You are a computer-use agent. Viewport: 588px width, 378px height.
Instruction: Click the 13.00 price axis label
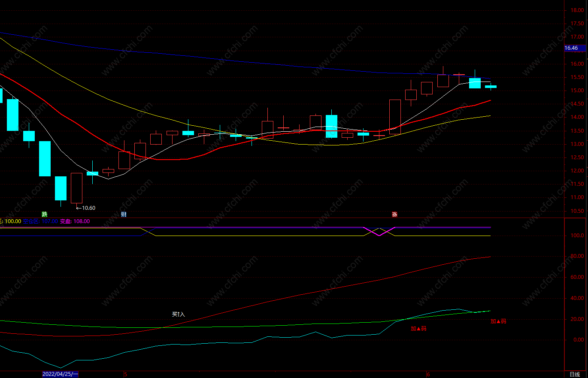tap(577, 144)
